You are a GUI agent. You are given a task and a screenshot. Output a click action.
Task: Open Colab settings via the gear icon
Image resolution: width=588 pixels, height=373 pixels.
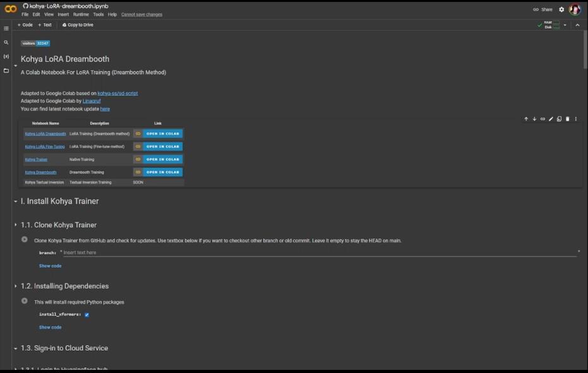(561, 9)
